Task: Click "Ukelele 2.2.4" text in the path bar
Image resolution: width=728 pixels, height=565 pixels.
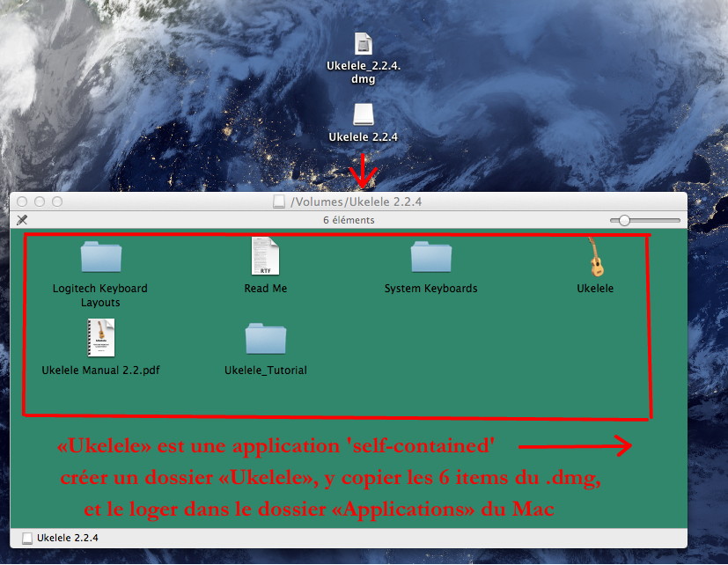Action: 68,538
